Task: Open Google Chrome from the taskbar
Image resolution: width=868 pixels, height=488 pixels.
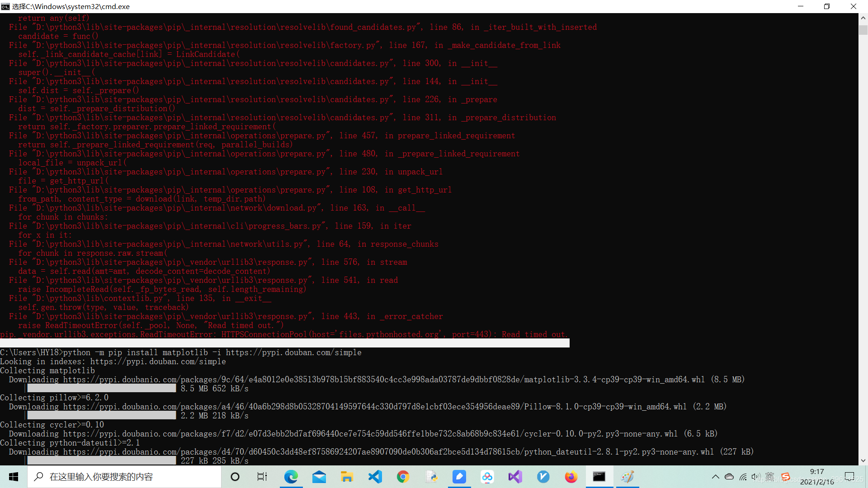Action: pyautogui.click(x=403, y=477)
